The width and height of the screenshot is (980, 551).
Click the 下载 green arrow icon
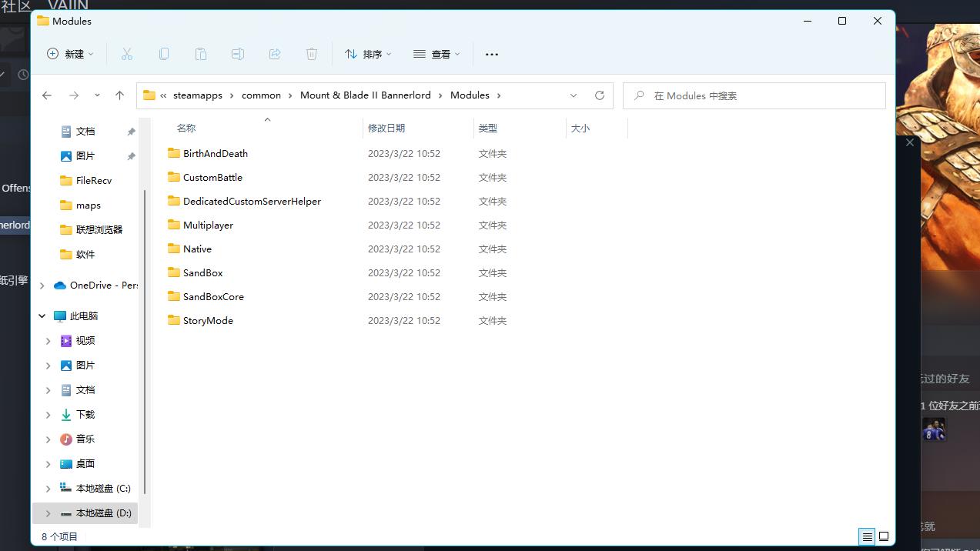pos(66,415)
